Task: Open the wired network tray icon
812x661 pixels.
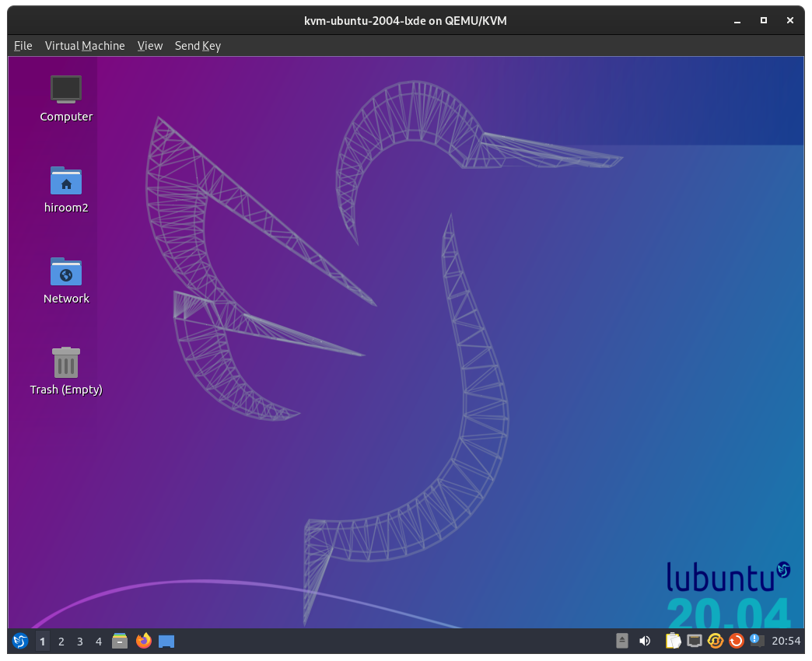Action: (x=695, y=641)
